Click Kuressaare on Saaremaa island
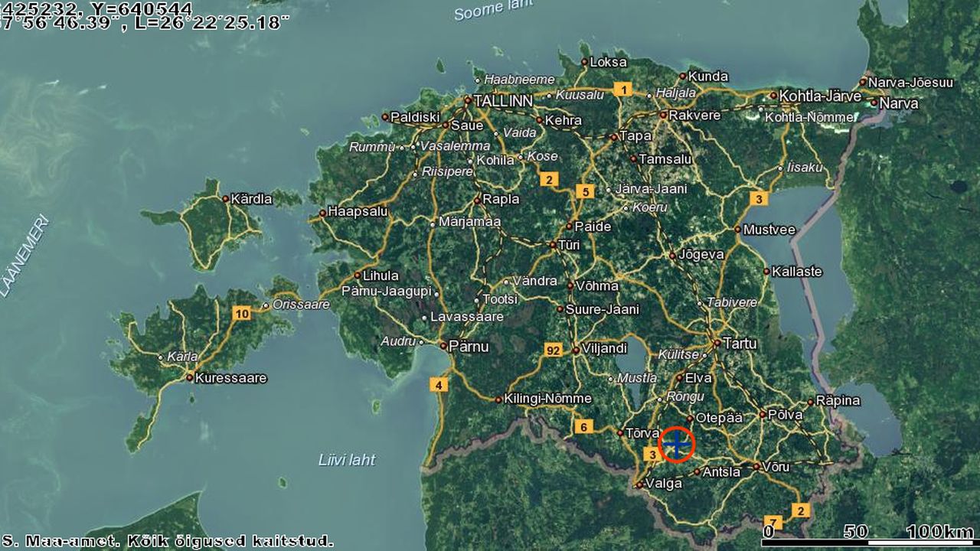The width and height of the screenshot is (980, 551). [x=230, y=378]
